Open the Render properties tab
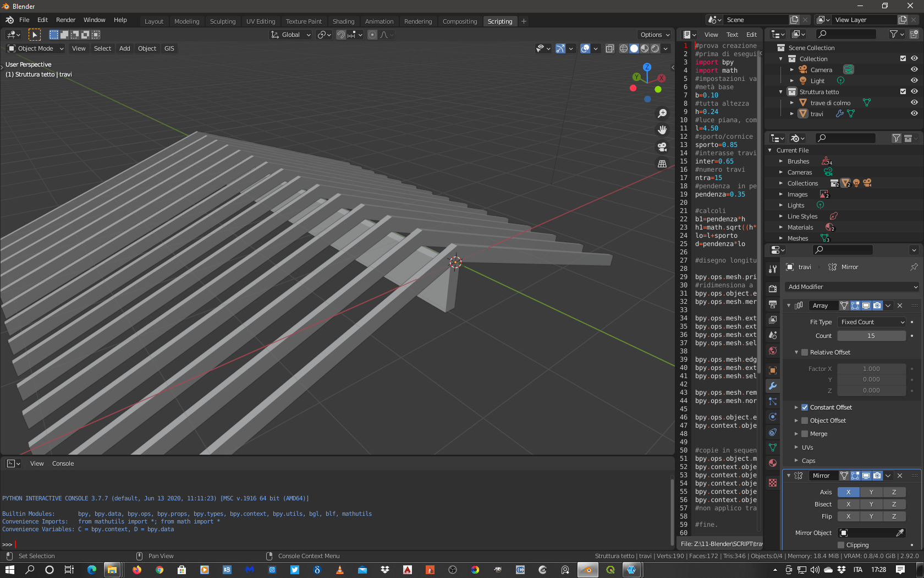 coord(773,288)
